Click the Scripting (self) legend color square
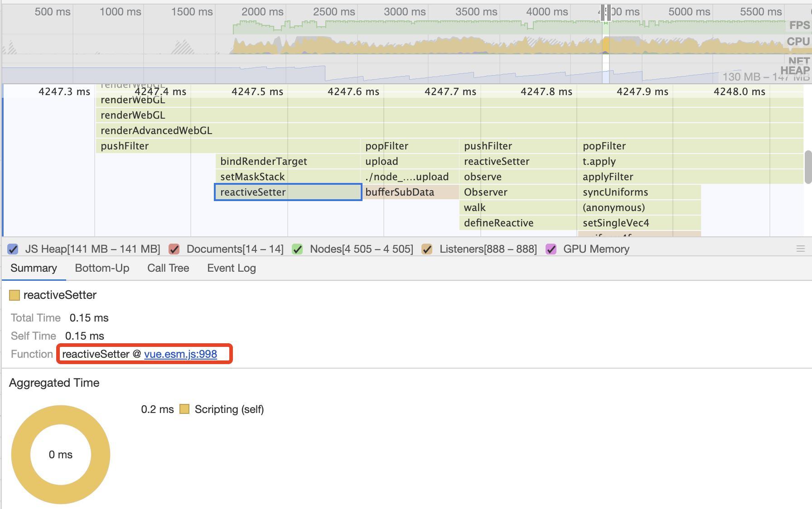 184,409
